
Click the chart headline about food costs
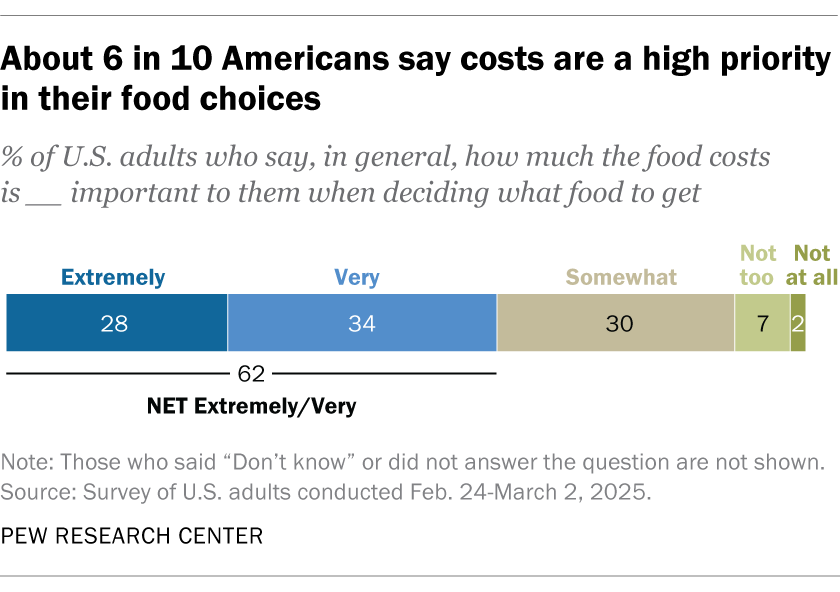[x=417, y=80]
